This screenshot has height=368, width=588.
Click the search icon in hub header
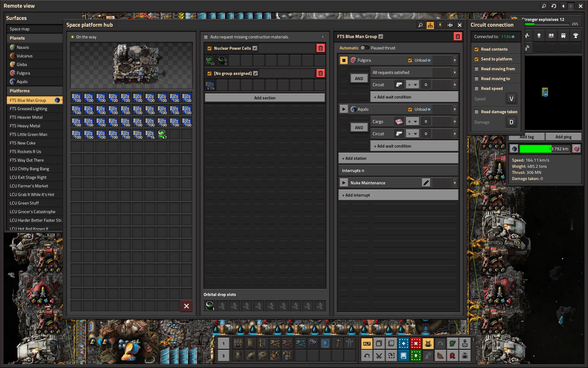(x=420, y=25)
